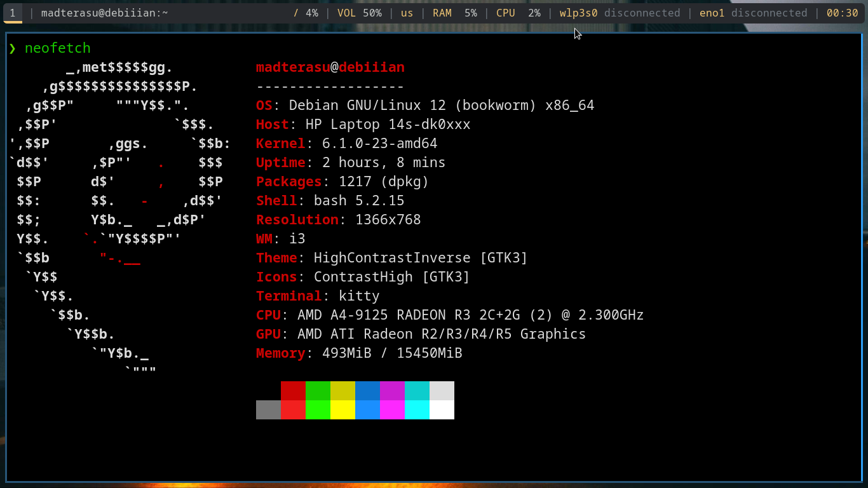Click the 00:30 clock display
Image resolution: width=868 pixels, height=488 pixels.
[842, 13]
